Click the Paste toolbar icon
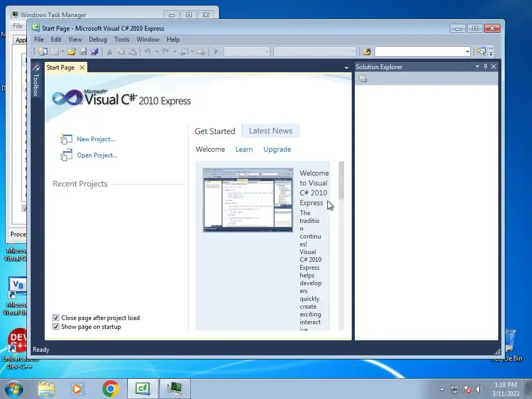532x399 pixels. (x=132, y=51)
